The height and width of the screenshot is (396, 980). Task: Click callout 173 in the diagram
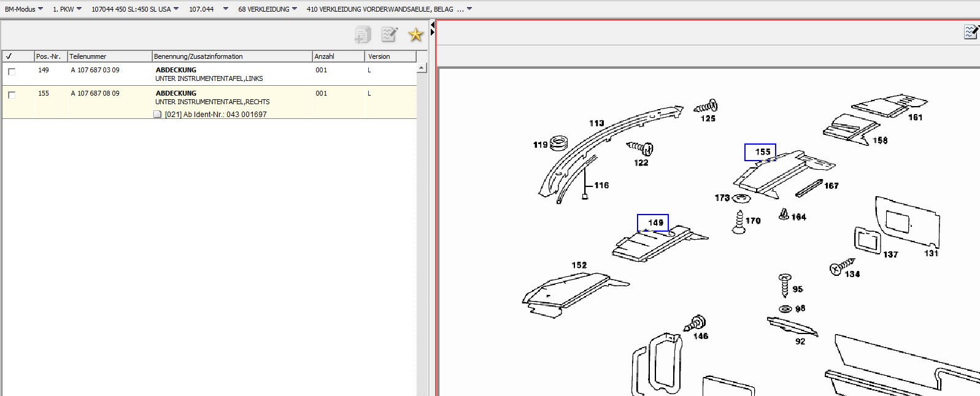(722, 197)
